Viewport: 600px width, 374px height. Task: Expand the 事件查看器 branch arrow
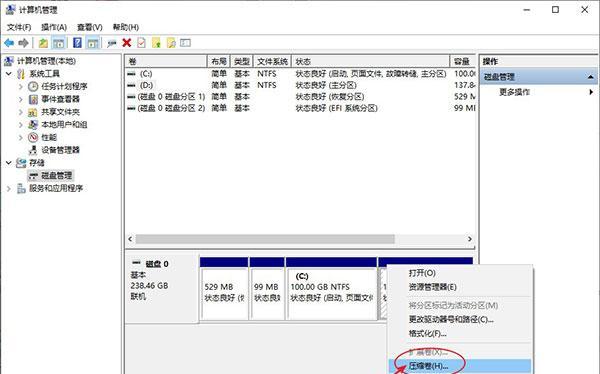pos(21,99)
